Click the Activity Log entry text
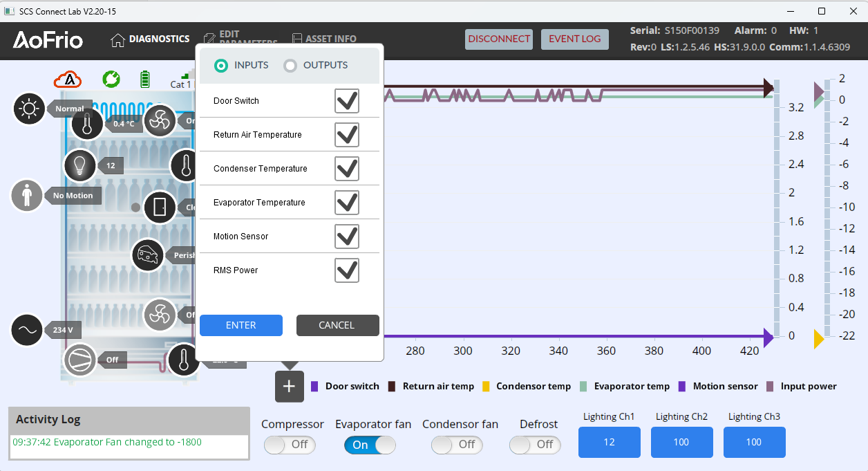 107,443
